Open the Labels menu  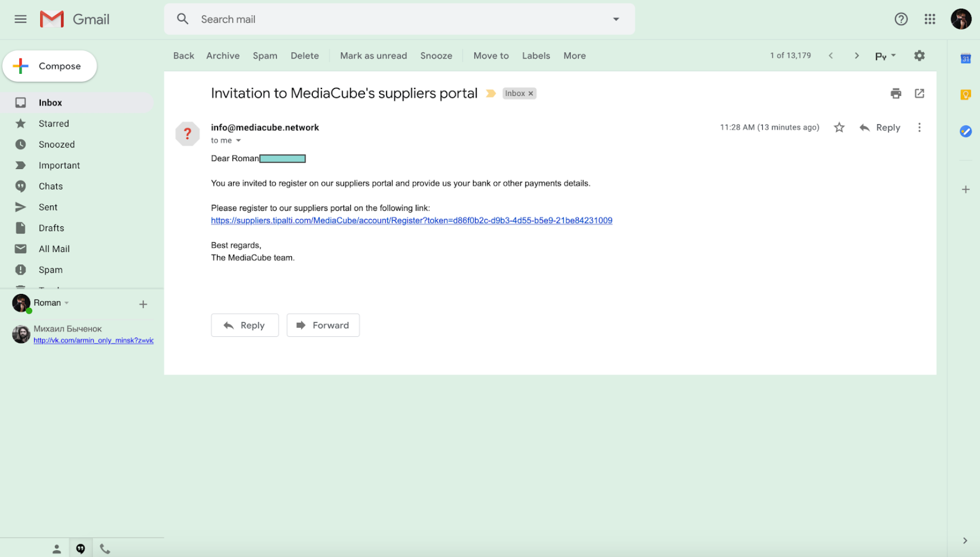pyautogui.click(x=536, y=56)
